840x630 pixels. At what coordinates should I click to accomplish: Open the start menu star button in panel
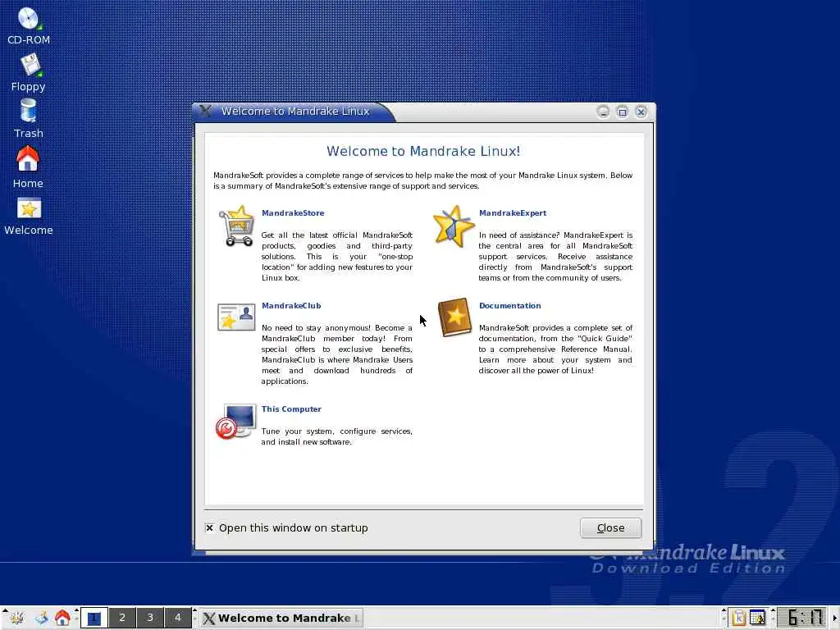coord(16,618)
